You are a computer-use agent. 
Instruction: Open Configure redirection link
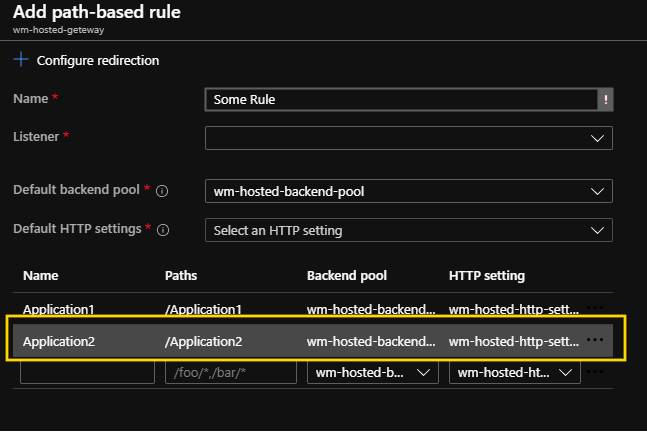tap(98, 61)
